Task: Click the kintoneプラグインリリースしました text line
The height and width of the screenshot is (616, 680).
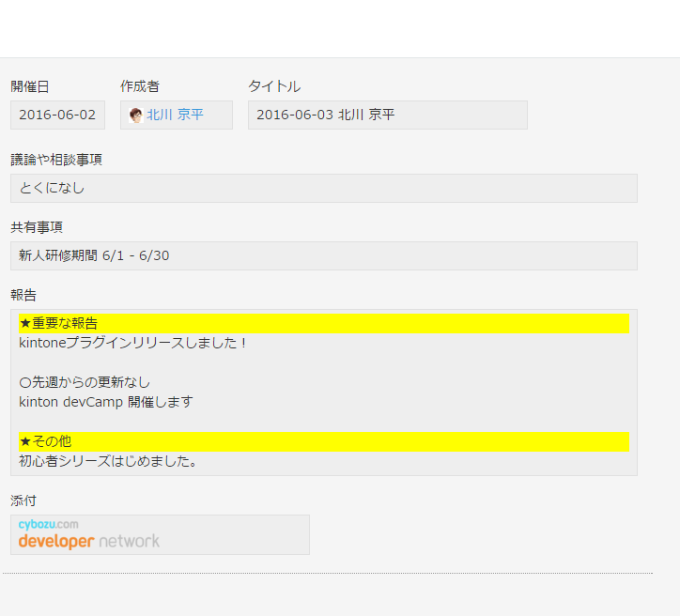Action: (x=132, y=343)
